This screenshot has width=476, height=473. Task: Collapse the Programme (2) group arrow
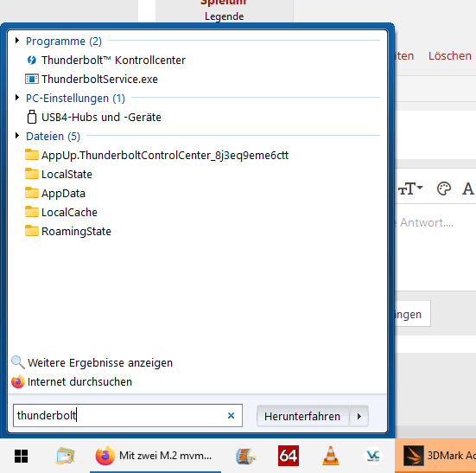[x=17, y=41]
